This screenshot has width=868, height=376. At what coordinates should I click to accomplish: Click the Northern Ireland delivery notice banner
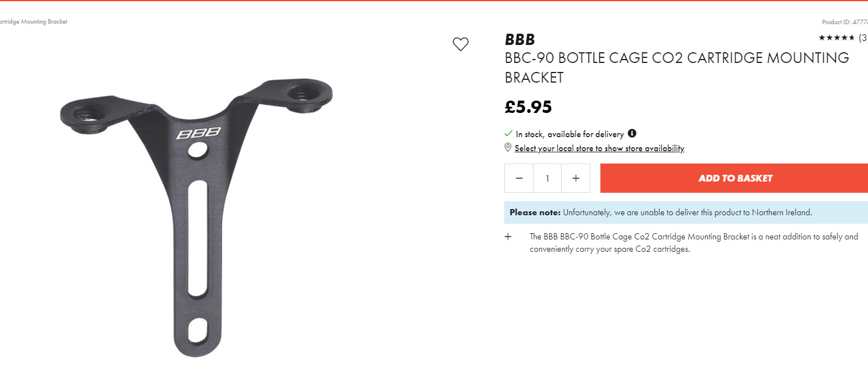click(686, 212)
